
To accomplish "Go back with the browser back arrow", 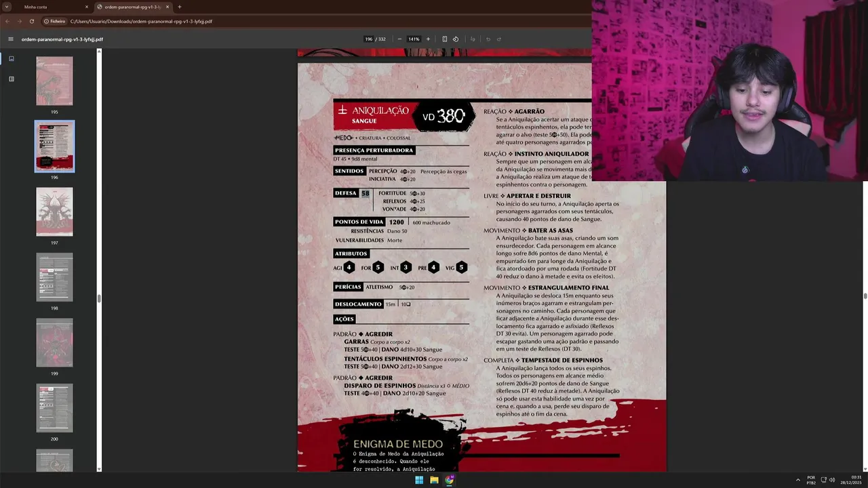I will (x=7, y=21).
